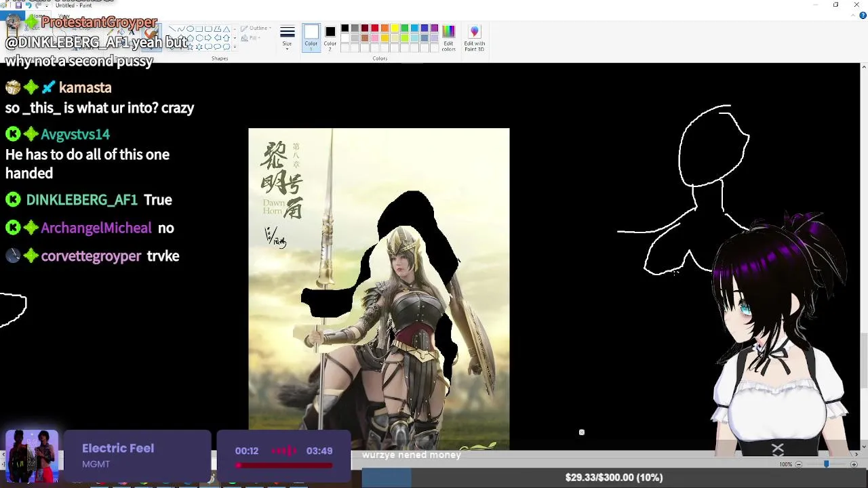The image size is (868, 488).
Task: Open Edit colors dialog
Action: [x=448, y=38]
